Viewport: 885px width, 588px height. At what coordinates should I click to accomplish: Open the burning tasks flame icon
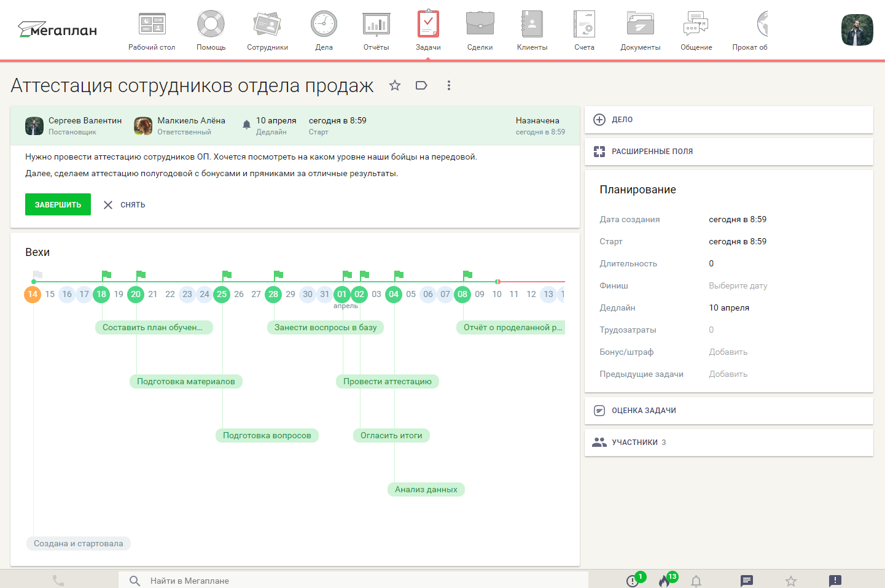click(x=665, y=581)
